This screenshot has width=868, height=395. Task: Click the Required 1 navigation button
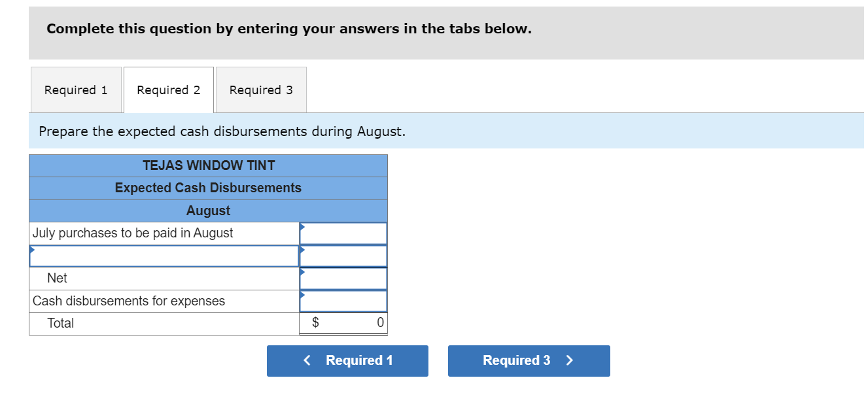[347, 360]
